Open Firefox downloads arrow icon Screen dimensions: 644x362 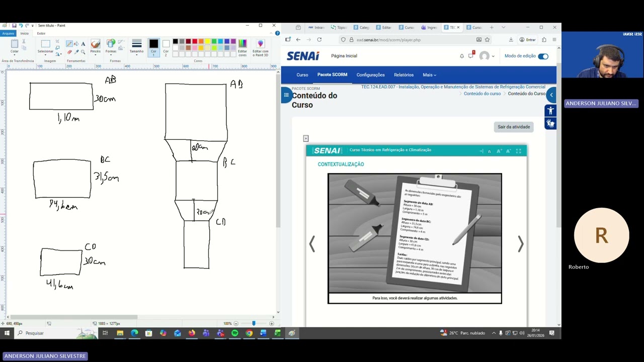coord(511,40)
